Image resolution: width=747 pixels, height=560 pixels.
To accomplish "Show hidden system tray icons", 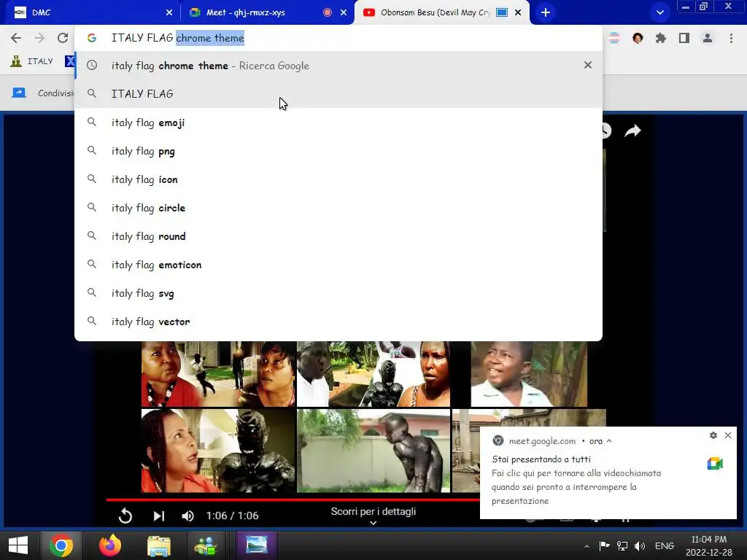I will (x=587, y=546).
